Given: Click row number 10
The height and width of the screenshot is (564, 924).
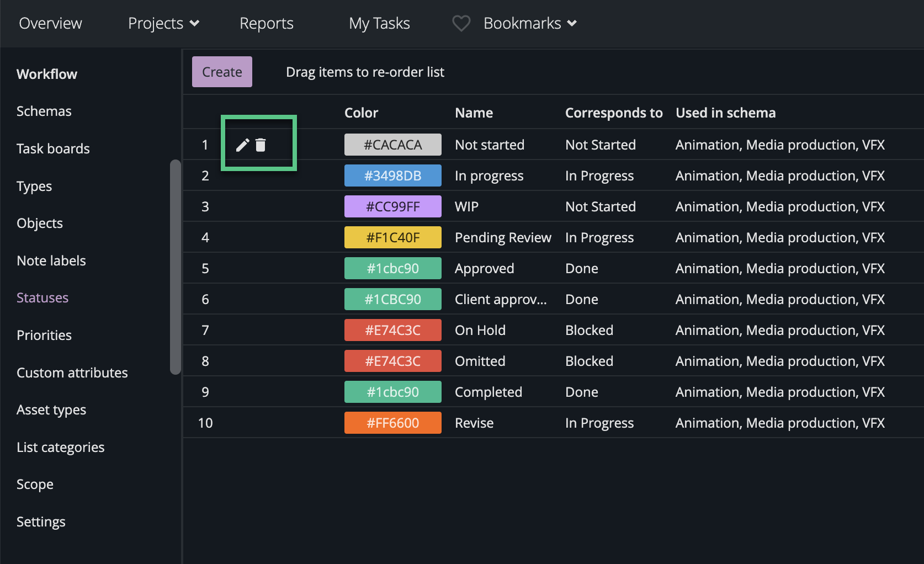Looking at the screenshot, I should (205, 423).
